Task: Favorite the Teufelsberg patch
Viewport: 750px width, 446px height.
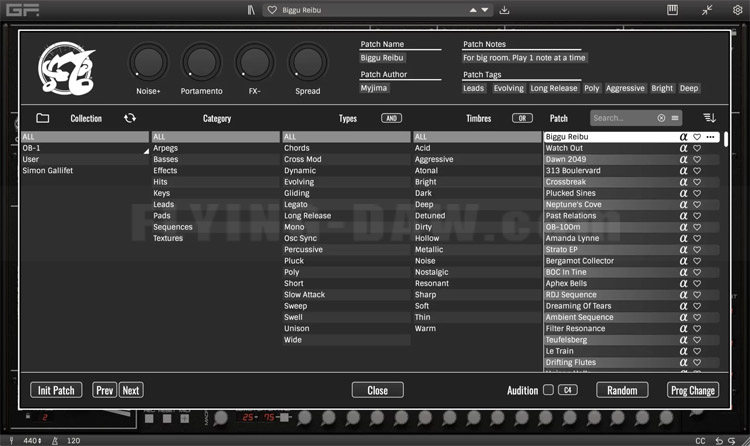Action: [697, 340]
